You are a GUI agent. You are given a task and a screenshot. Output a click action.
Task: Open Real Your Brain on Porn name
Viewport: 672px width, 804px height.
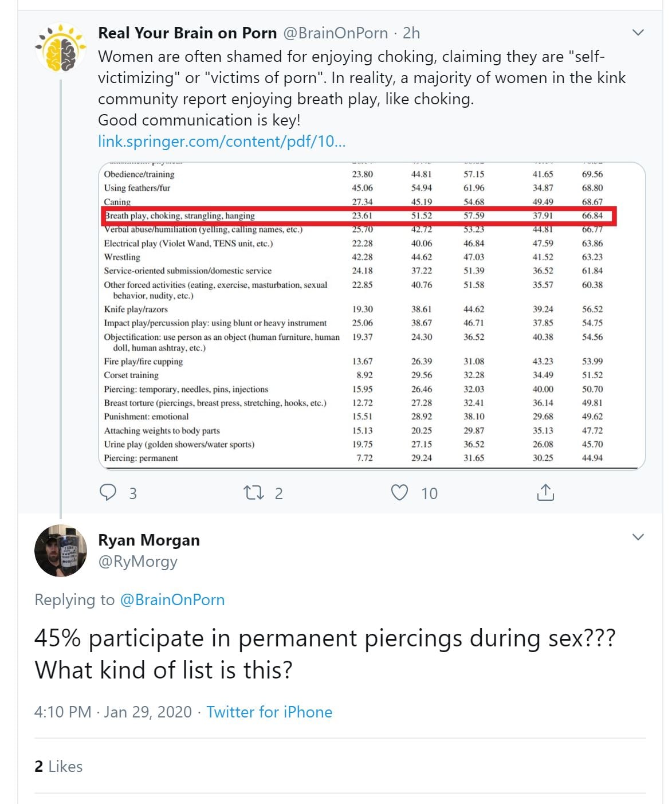pyautogui.click(x=187, y=33)
